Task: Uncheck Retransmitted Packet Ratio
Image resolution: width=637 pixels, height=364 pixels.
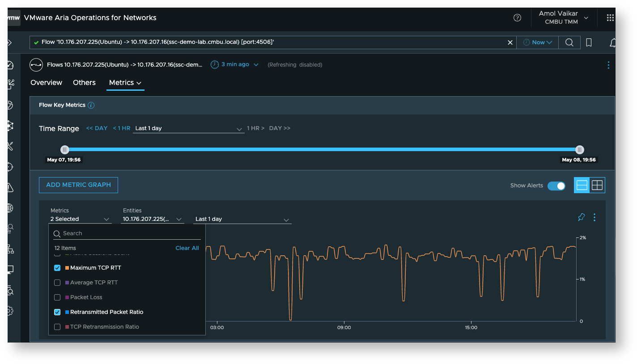Action: pyautogui.click(x=57, y=312)
